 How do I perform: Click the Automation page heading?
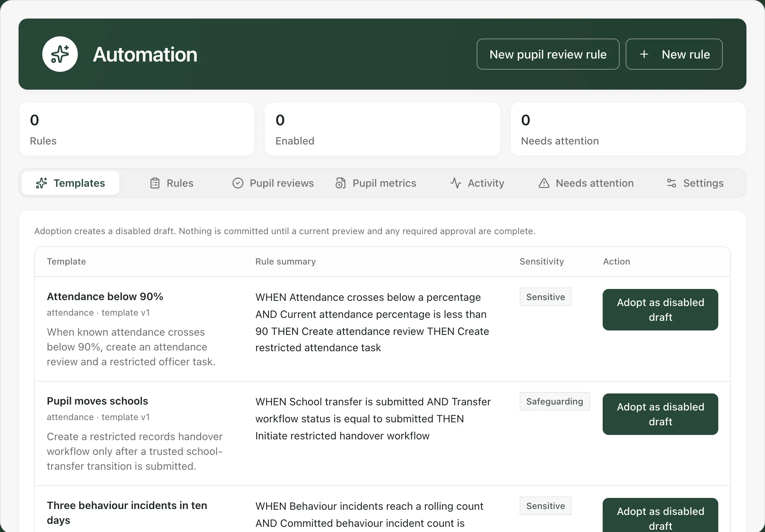pos(145,54)
